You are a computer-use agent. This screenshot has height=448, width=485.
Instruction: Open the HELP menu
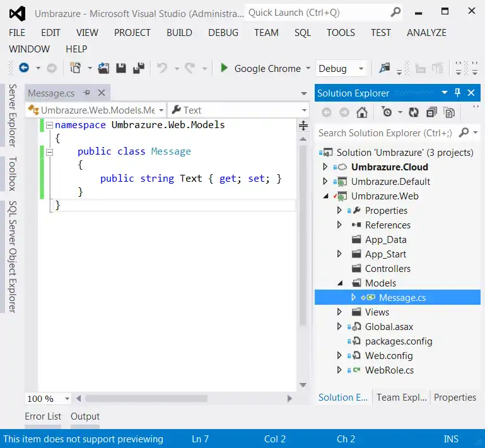76,49
